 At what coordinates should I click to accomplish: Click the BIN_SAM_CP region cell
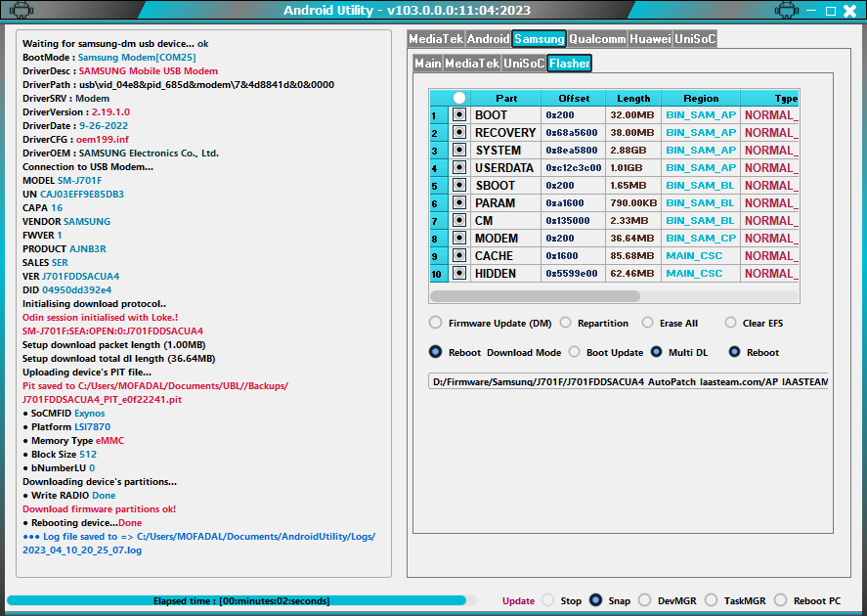tap(701, 239)
